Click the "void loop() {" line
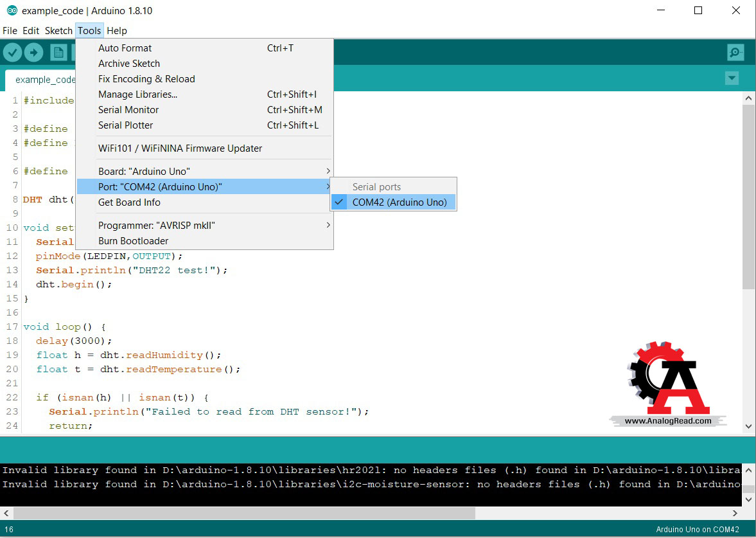Viewport: 756px width, 538px height. pyautogui.click(x=65, y=327)
